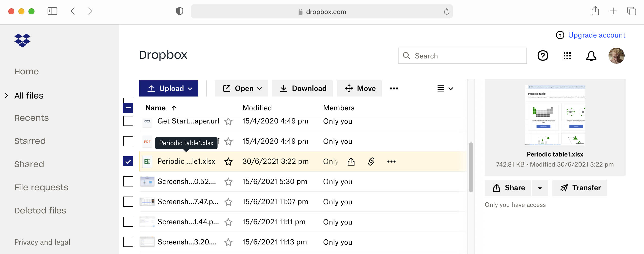
Task: Open a new tab with plus icon
Action: 613,11
